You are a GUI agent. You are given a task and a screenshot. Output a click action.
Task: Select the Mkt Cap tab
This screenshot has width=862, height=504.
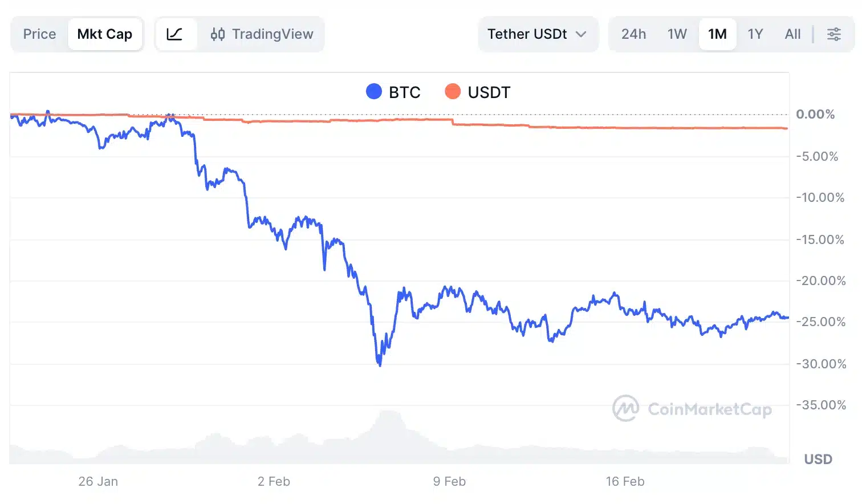click(105, 34)
